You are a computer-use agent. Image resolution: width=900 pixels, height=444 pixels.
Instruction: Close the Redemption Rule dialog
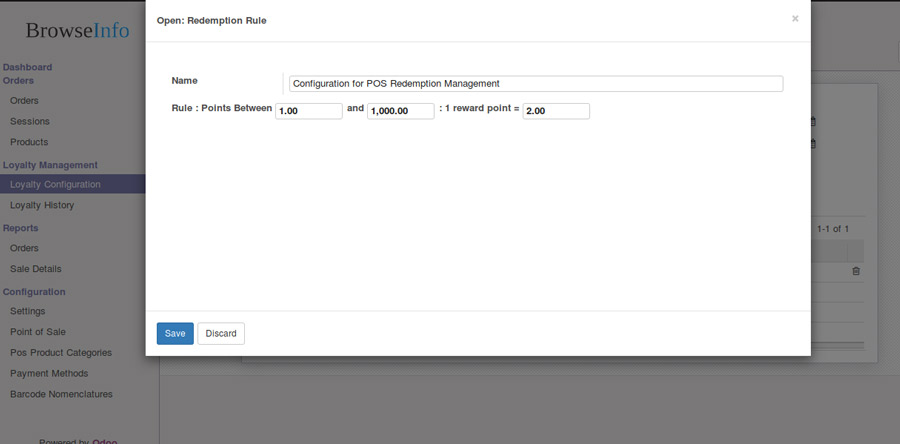point(795,18)
